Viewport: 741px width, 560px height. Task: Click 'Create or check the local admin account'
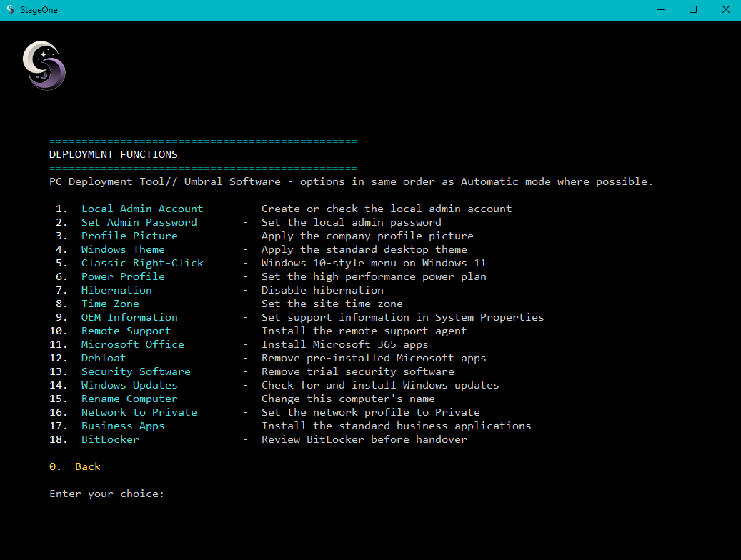click(387, 209)
